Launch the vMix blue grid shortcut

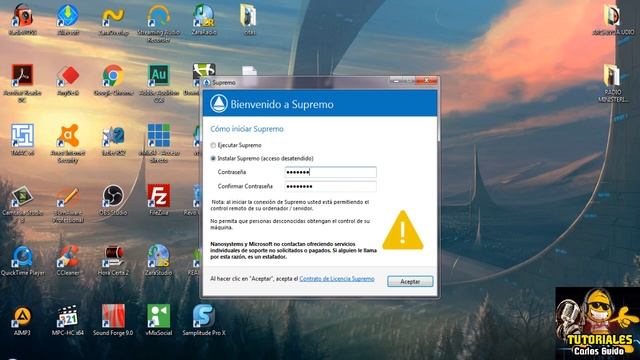159,143
